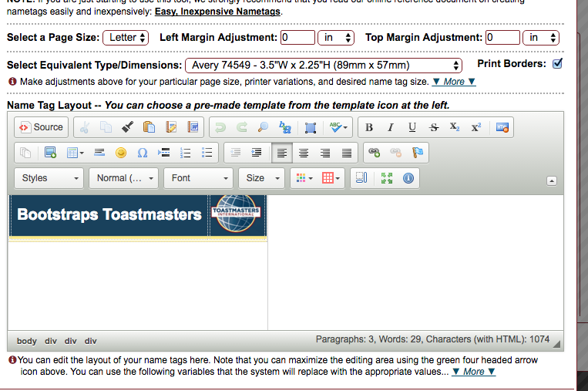Select Align Left
Viewport: 588px width, 391px height.
[282, 153]
